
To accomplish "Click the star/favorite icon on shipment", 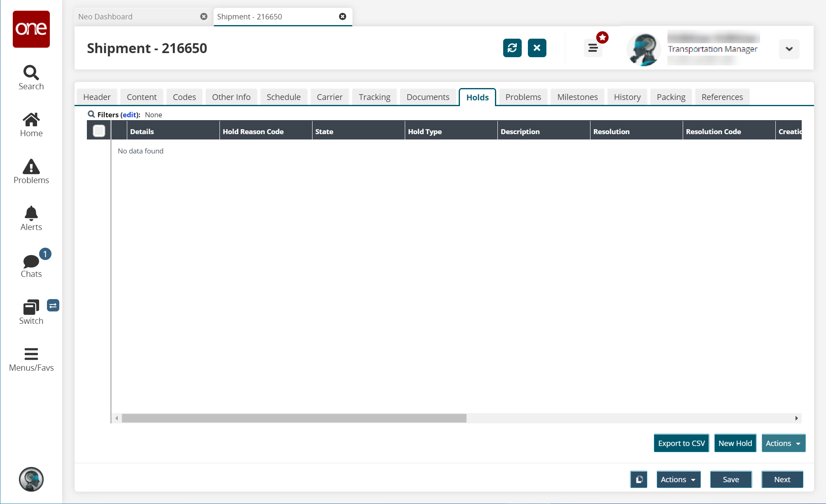I will coord(602,38).
